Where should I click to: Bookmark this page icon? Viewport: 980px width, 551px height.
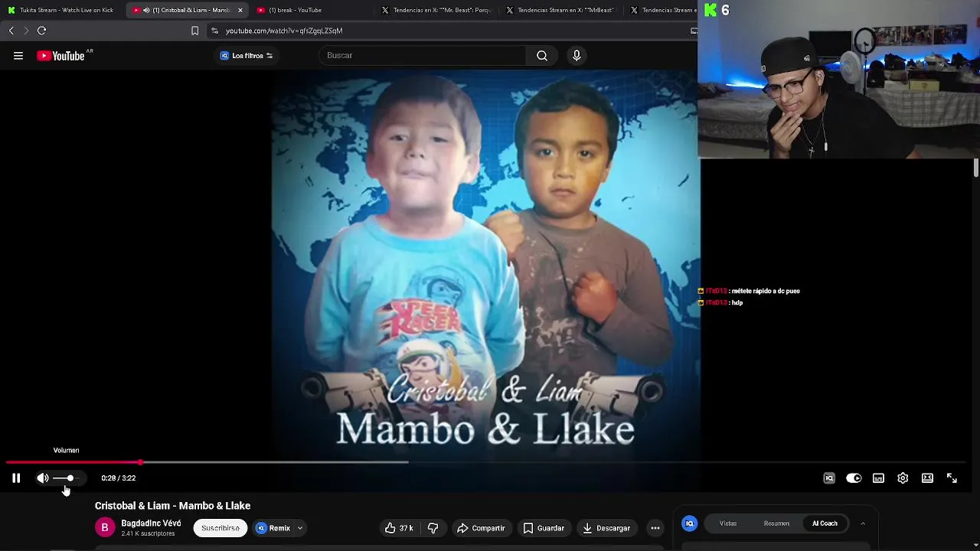[194, 31]
